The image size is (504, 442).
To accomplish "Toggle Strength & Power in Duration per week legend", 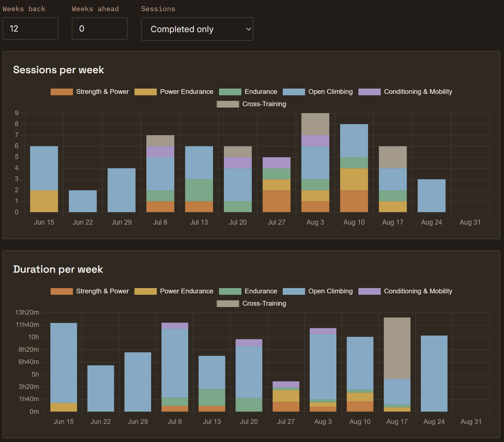I will (90, 291).
